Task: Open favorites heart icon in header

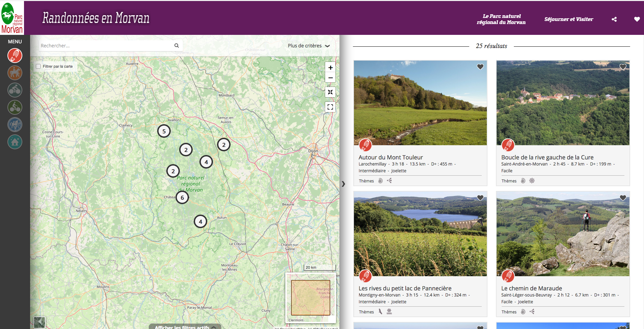Action: (637, 19)
